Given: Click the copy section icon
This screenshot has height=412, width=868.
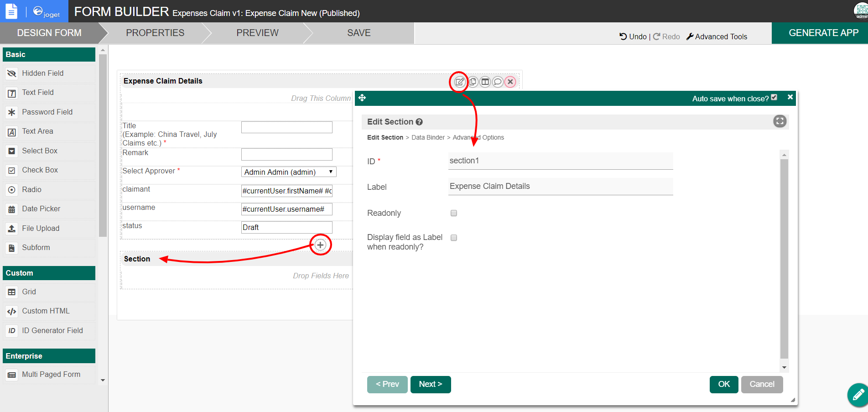Looking at the screenshot, I should (473, 82).
